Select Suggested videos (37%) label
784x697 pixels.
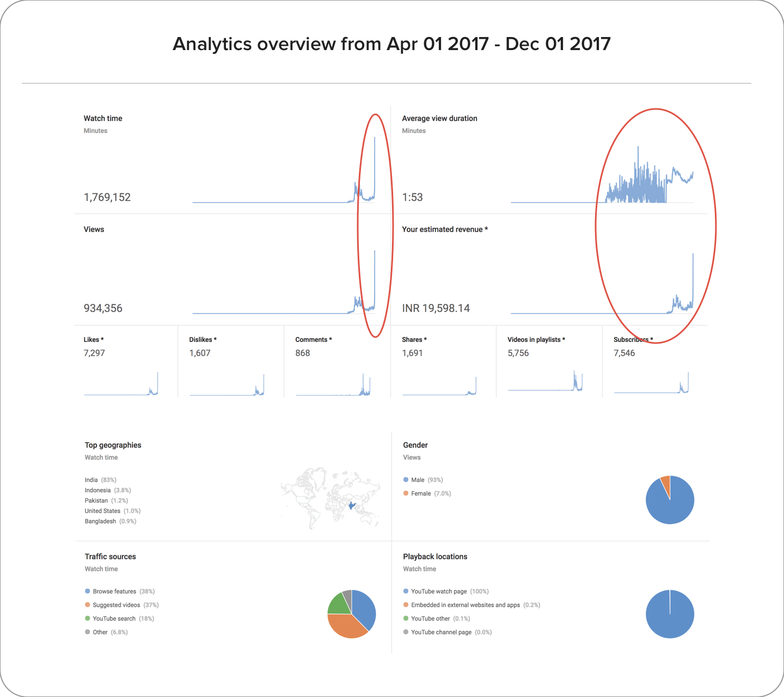(126, 605)
